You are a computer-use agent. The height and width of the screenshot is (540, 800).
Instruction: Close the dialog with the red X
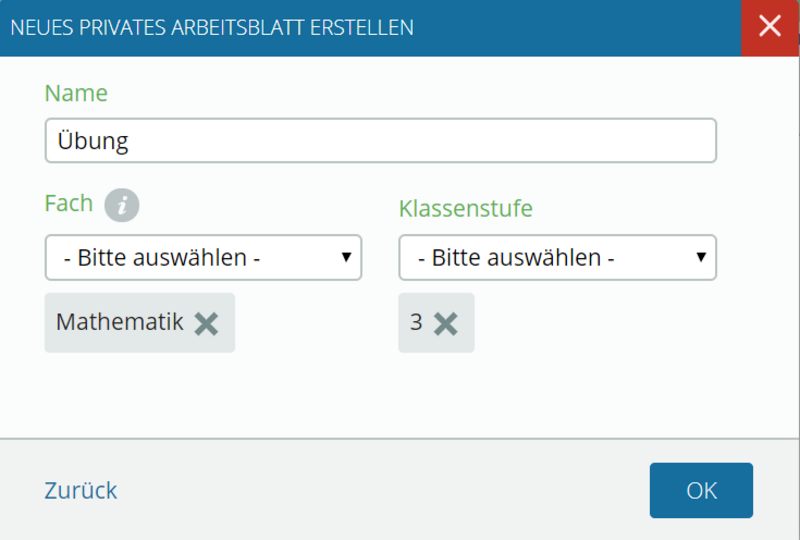[x=769, y=28]
